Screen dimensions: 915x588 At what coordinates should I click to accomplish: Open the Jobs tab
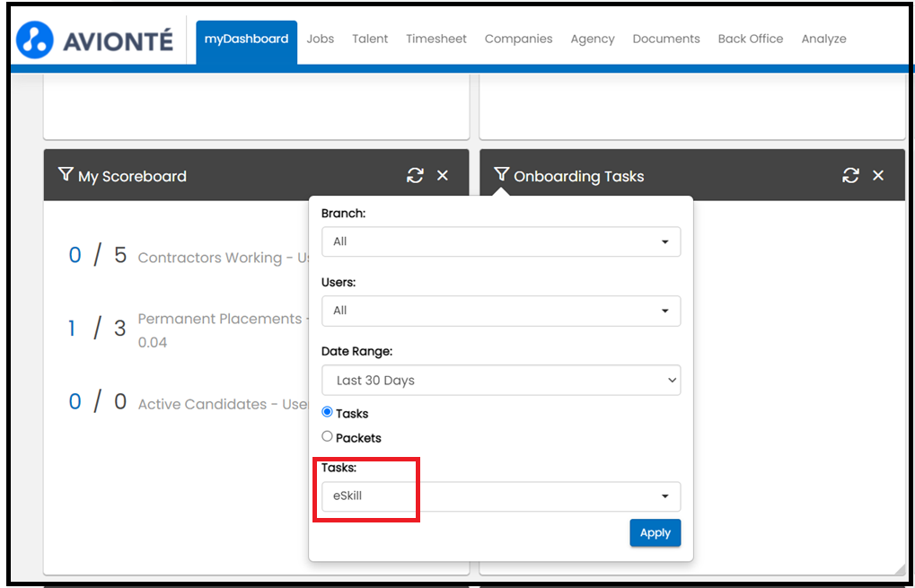[321, 39]
